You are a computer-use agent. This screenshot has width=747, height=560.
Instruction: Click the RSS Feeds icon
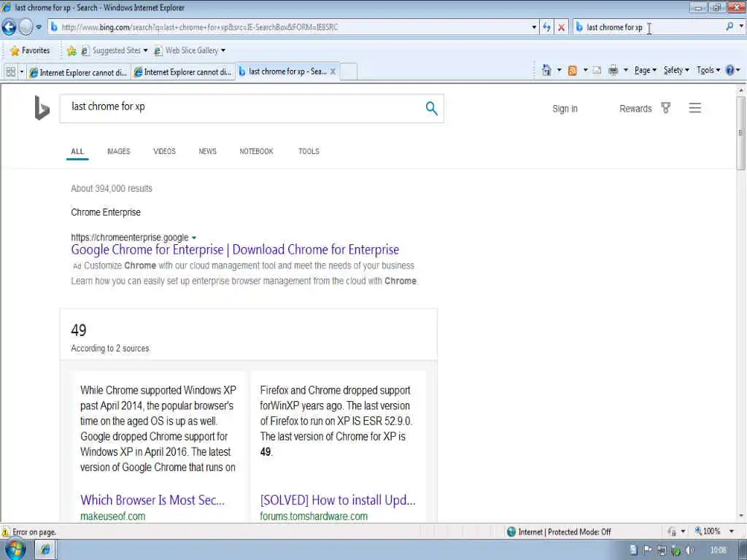point(572,71)
